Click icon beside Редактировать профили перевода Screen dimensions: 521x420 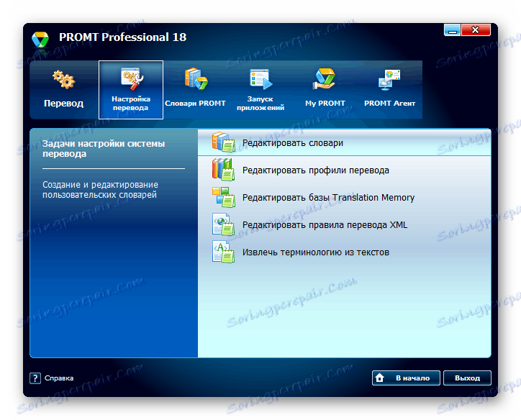click(x=224, y=169)
